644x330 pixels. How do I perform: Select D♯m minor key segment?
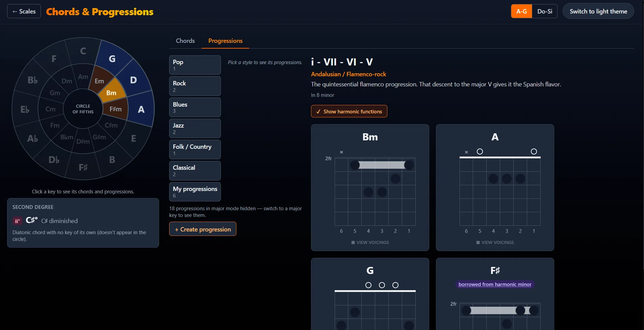[x=83, y=141]
